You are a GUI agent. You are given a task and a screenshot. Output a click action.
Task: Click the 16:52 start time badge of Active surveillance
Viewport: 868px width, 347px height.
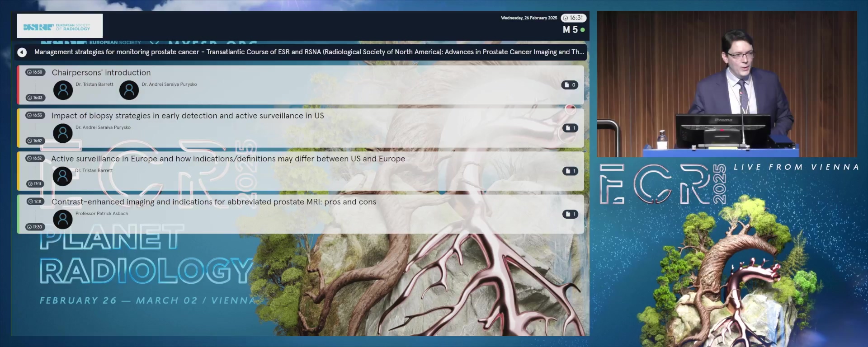[x=35, y=158]
